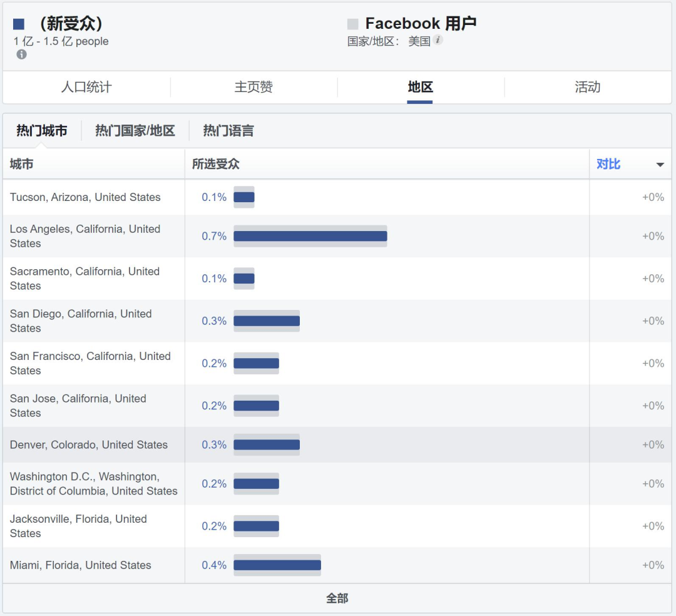Click the Los Angeles 0.7% bar

pos(310,236)
